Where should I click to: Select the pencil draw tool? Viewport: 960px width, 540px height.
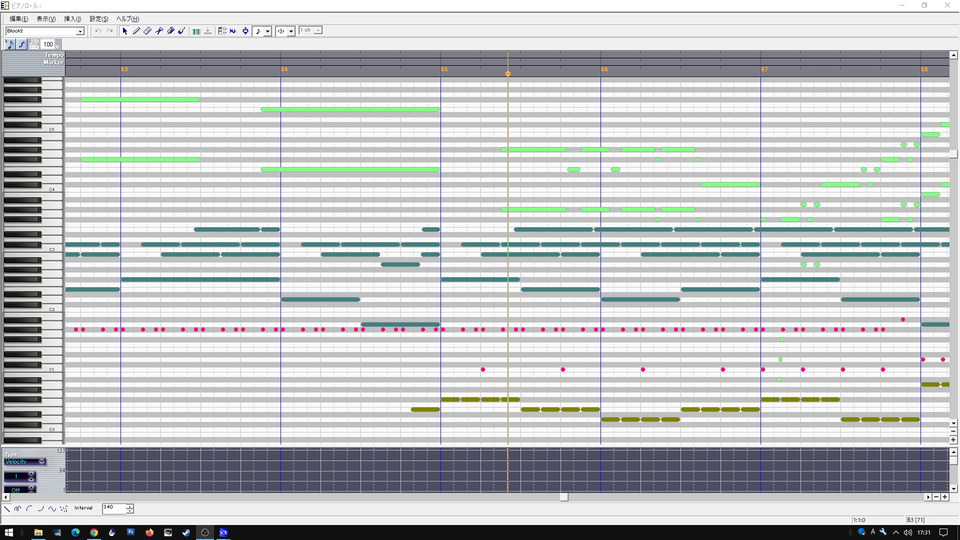(x=137, y=31)
